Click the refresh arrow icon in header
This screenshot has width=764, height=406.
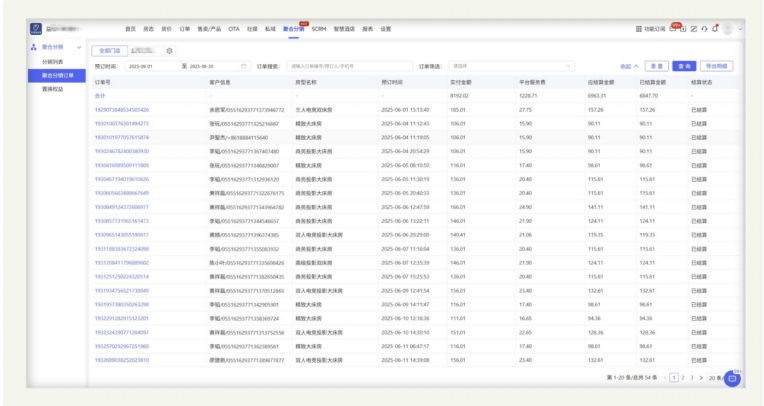[704, 29]
